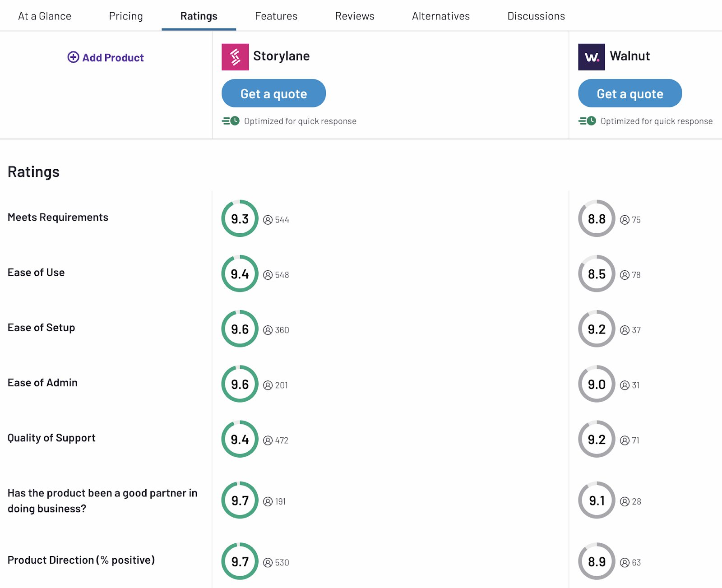Click the reviewer icon next to 530
The image size is (722, 588).
pyautogui.click(x=268, y=562)
